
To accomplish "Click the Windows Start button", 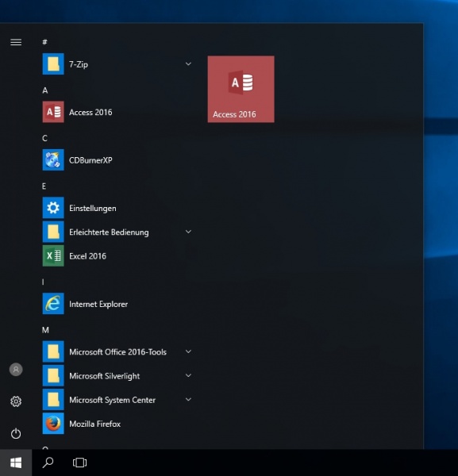I will coord(16,463).
